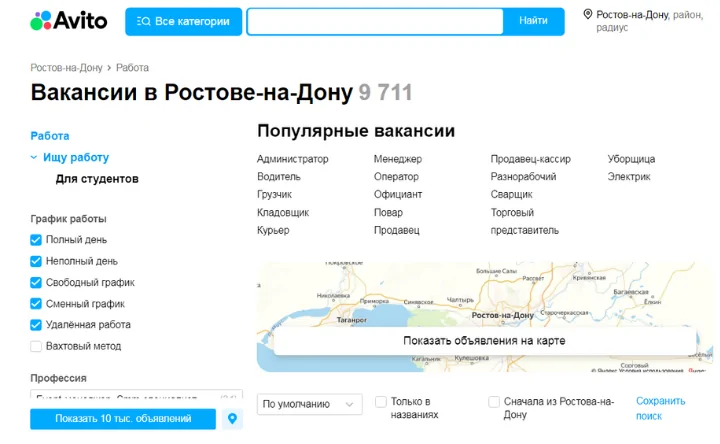
Task: Open the 'Курьер' popular vacancy link
Action: [273, 231]
